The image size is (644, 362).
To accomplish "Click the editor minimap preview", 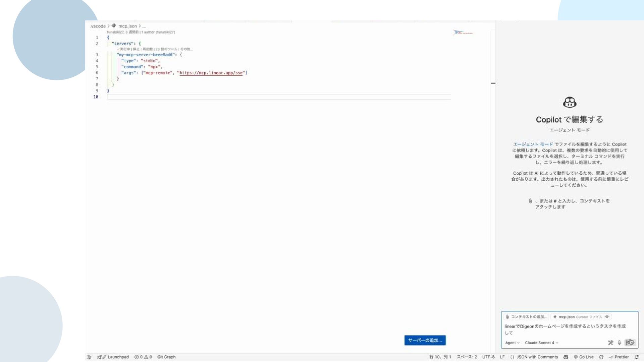I will (x=464, y=33).
